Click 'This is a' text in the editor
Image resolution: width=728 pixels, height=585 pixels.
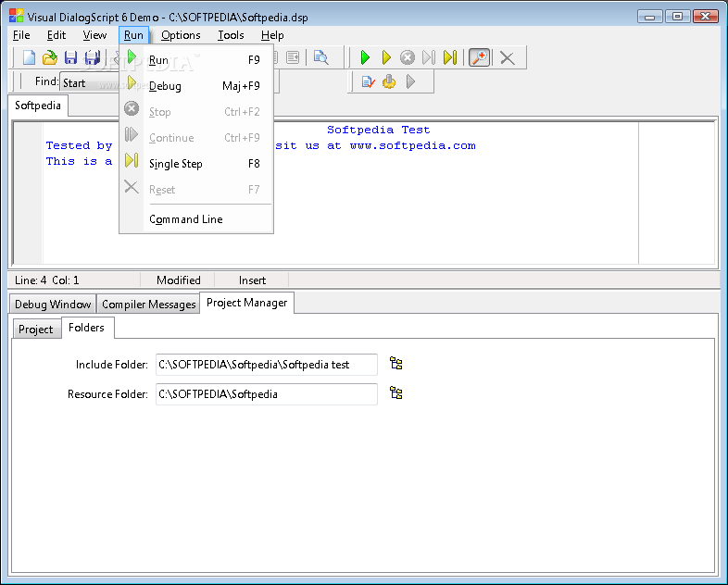pyautogui.click(x=79, y=161)
